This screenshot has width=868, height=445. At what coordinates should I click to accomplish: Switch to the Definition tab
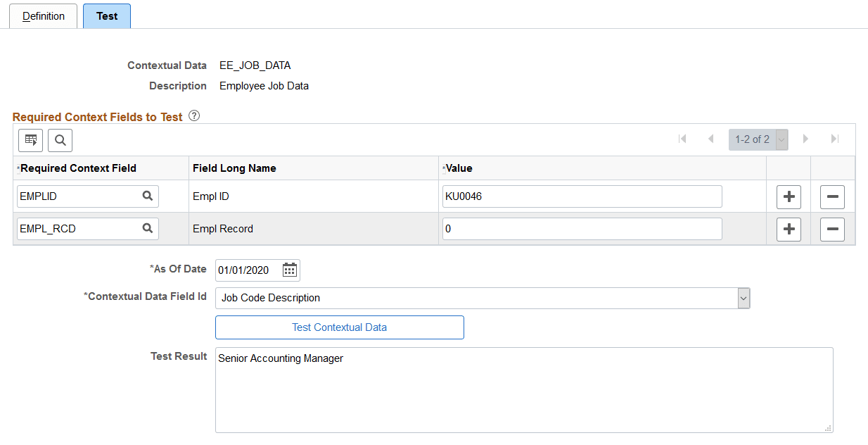[43, 15]
